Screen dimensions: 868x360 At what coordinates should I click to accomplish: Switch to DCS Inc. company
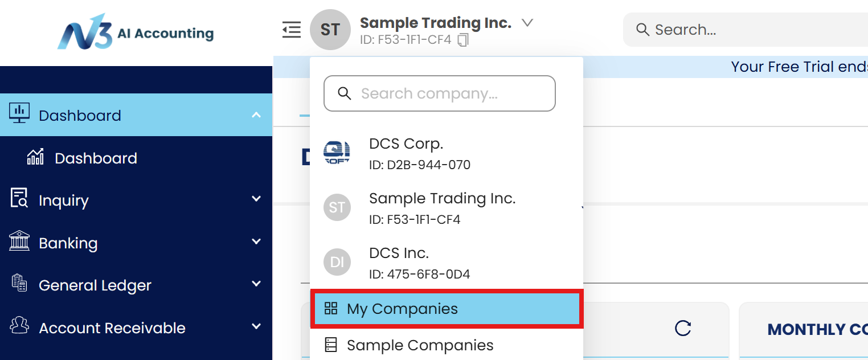click(399, 262)
